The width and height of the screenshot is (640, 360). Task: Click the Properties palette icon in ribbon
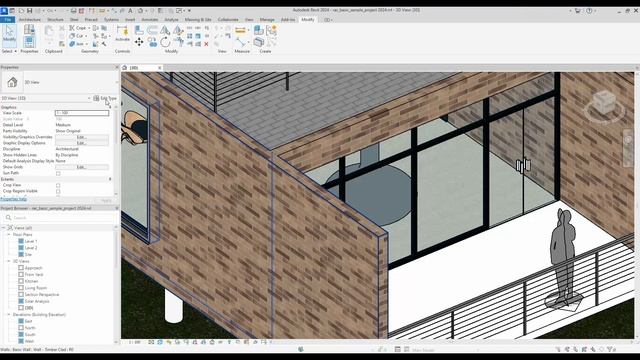click(29, 41)
